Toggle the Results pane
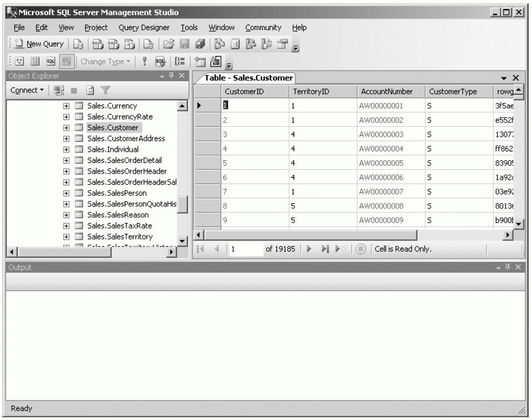The image size is (532, 420). [67, 61]
